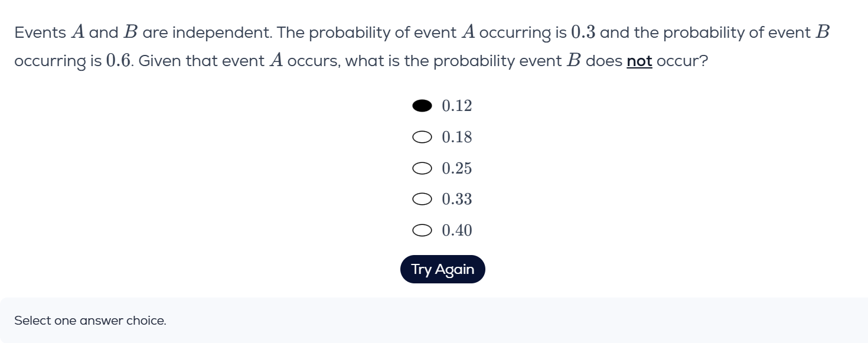Choose the 0.25 radio button circle
This screenshot has height=343, width=868.
click(x=422, y=169)
